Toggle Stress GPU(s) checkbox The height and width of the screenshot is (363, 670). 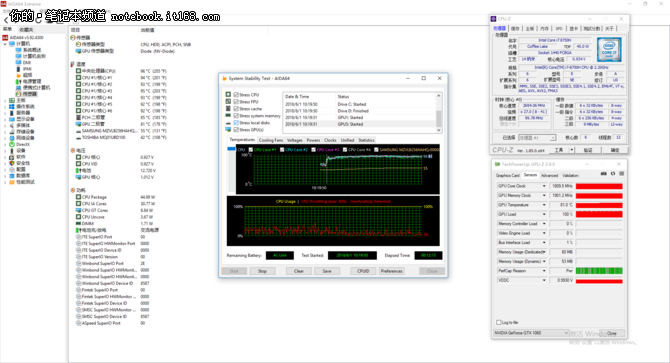[x=236, y=129]
